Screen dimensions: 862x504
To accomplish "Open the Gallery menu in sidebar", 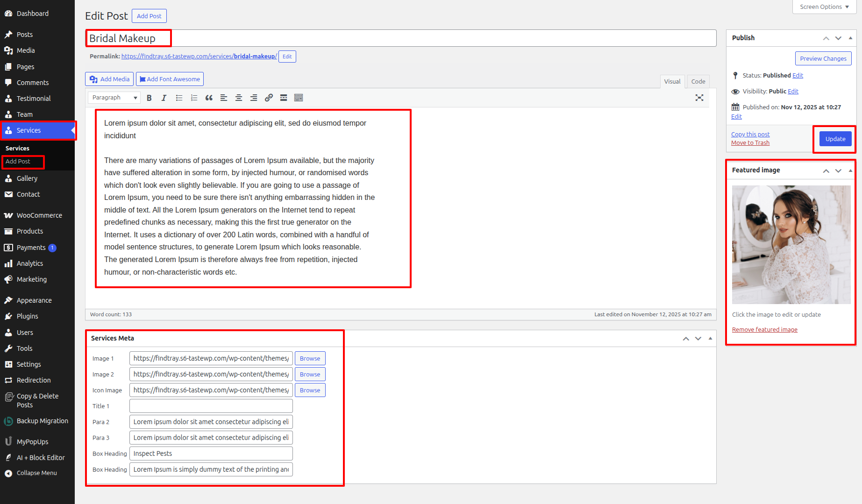I will point(27,178).
